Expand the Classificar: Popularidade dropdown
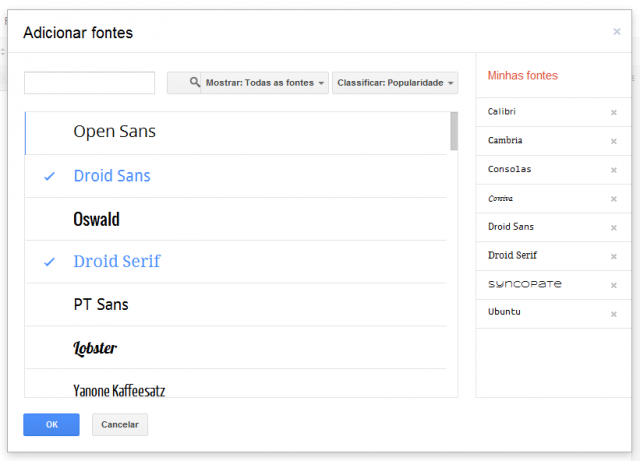Viewport: 640px width, 461px height. 396,83
